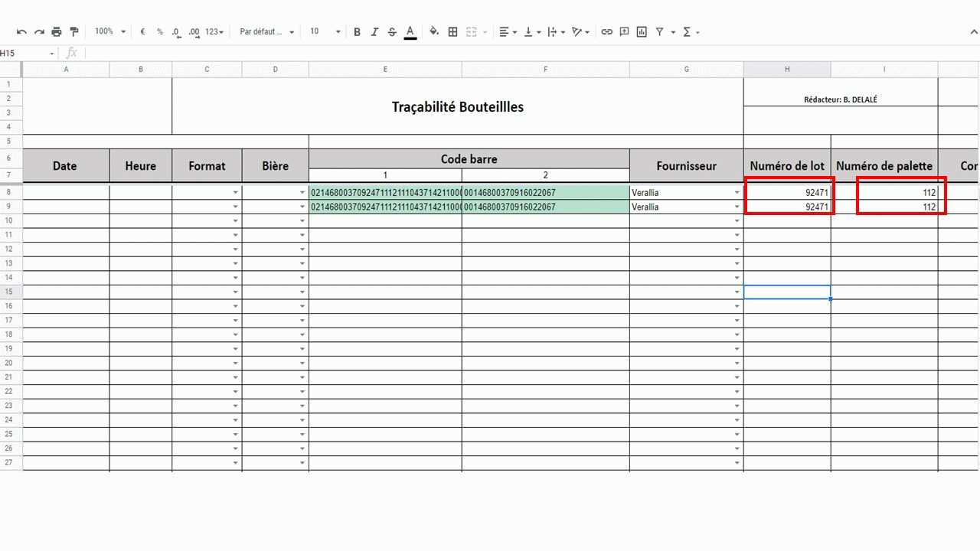Select row 27 header

(x=11, y=463)
